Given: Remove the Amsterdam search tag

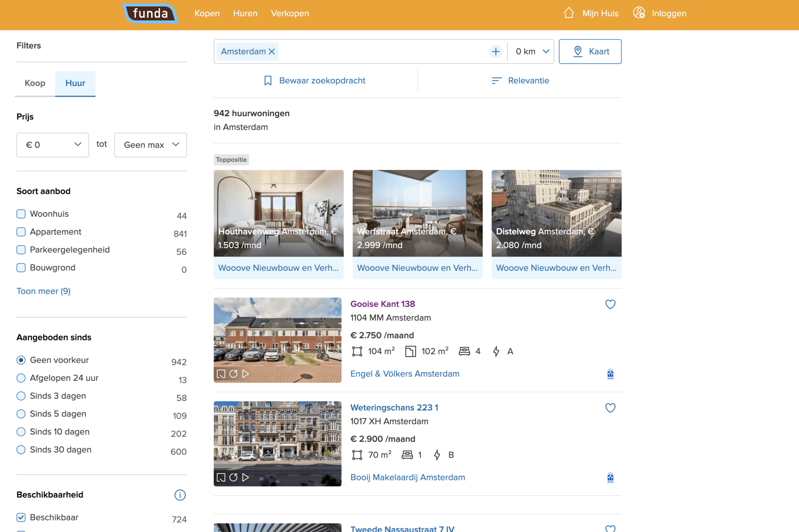Looking at the screenshot, I should pos(272,52).
